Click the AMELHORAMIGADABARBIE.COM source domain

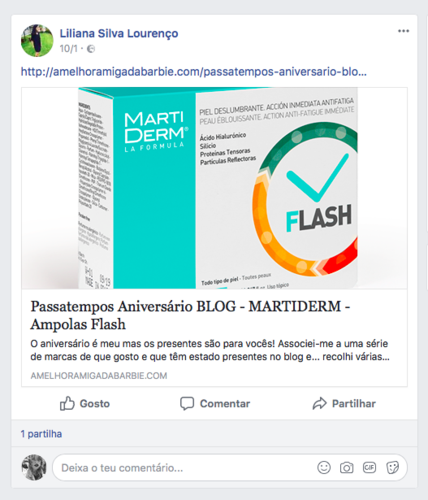[x=99, y=376]
